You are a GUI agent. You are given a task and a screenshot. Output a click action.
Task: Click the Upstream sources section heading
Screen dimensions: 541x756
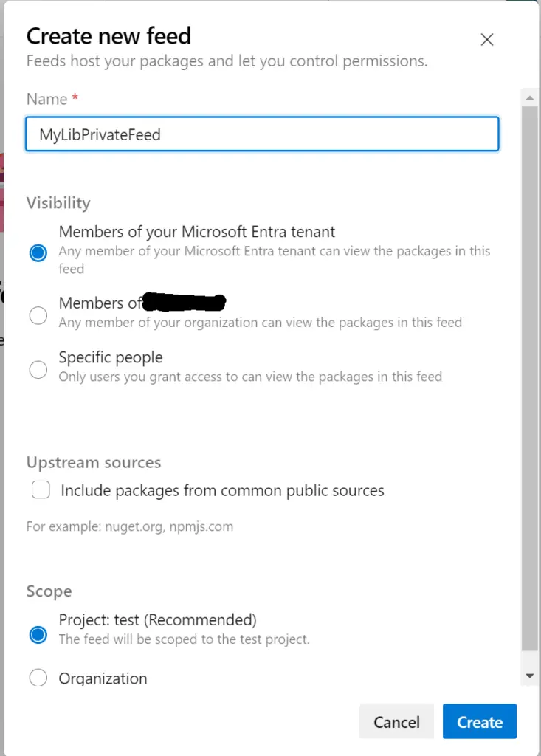[94, 462]
